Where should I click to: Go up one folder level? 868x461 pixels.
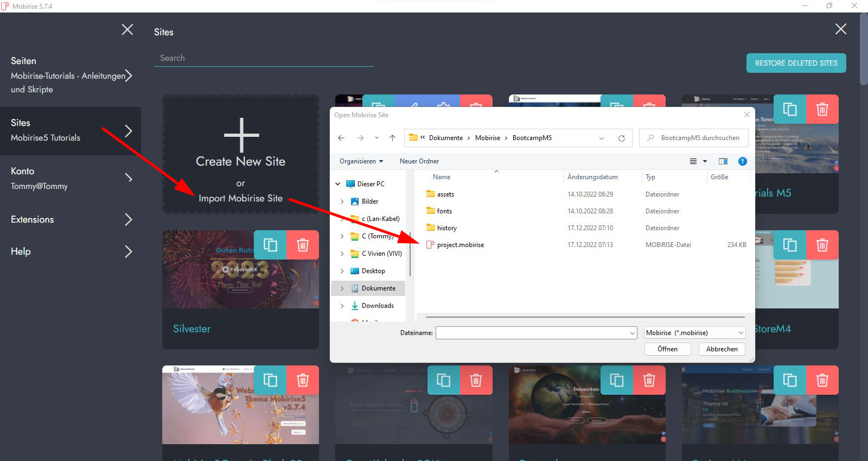pos(393,138)
